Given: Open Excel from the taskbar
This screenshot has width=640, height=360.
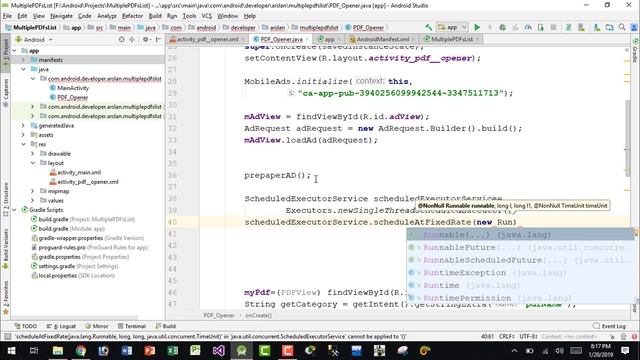Looking at the screenshot, I should pos(172,351).
